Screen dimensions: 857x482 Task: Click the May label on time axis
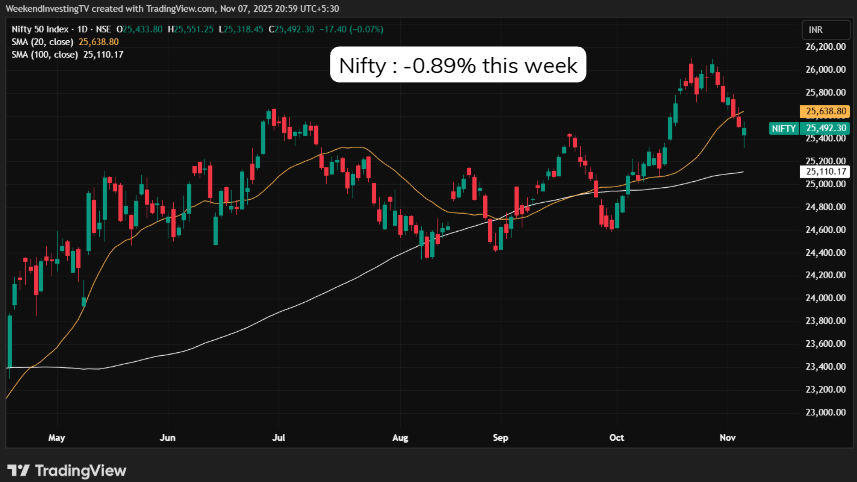(x=56, y=438)
